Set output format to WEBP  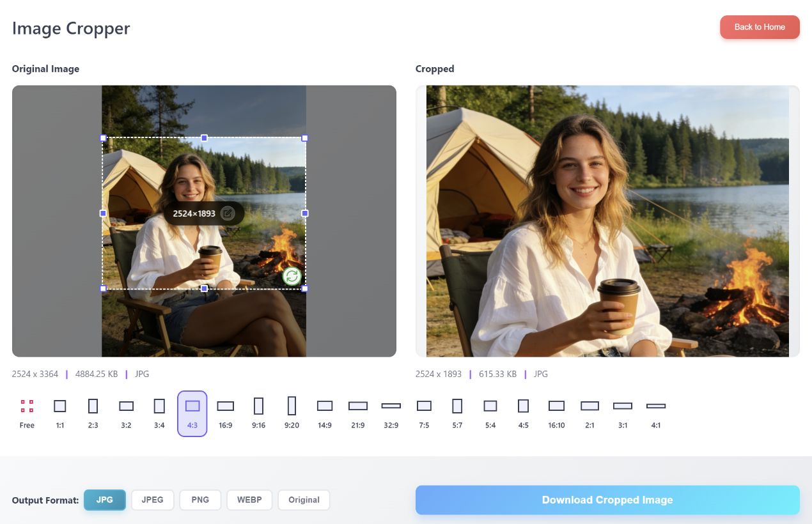(x=249, y=500)
